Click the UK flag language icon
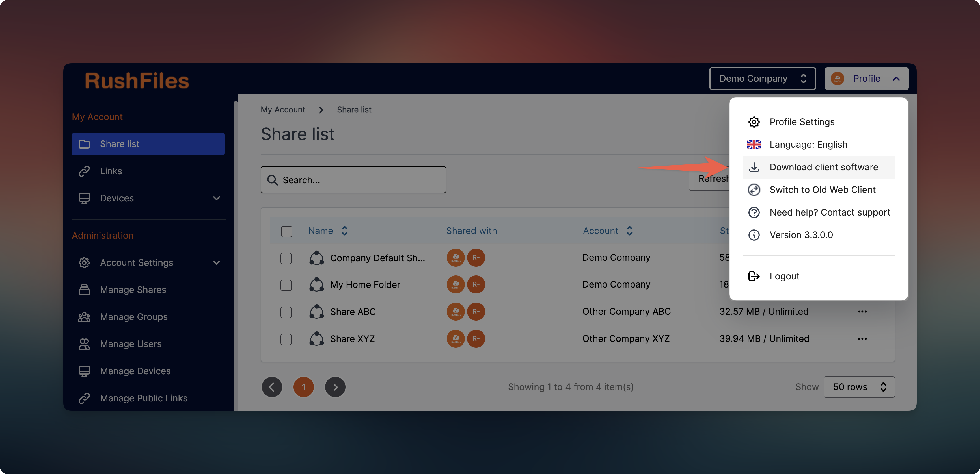Screen dimensions: 980x474 click(754, 144)
